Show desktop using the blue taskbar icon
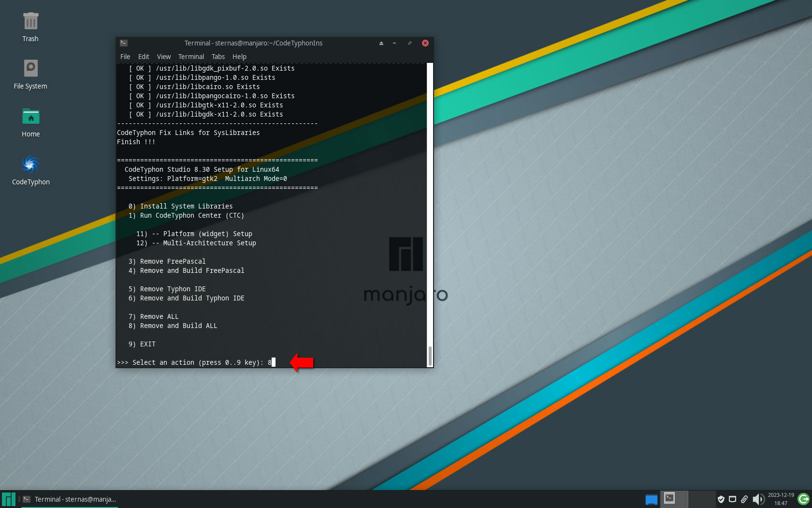812x508 pixels. (x=651, y=499)
